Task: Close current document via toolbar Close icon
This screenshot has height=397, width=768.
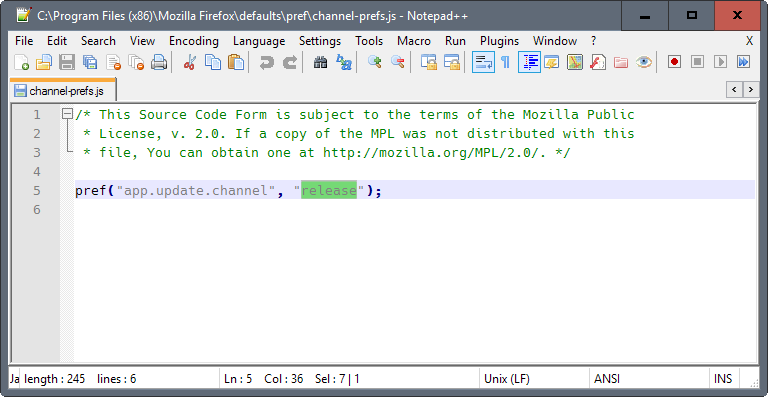Action: 113,62
